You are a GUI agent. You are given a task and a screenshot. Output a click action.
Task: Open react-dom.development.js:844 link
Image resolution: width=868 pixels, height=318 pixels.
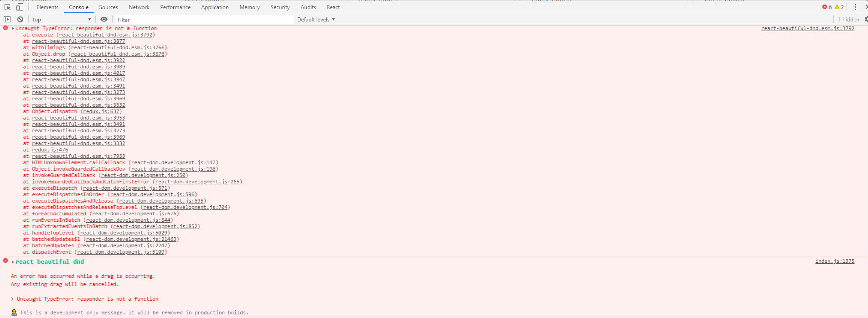[x=128, y=220]
